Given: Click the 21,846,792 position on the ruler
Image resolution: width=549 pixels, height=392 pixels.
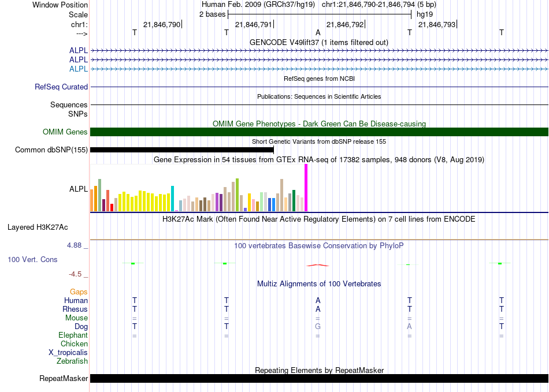Looking at the screenshot, I should click(345, 24).
